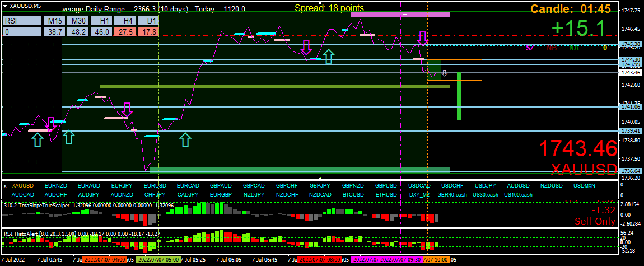The width and height of the screenshot is (644, 266).
Task: Switch chart to EURAUD symbol
Action: [88, 186]
